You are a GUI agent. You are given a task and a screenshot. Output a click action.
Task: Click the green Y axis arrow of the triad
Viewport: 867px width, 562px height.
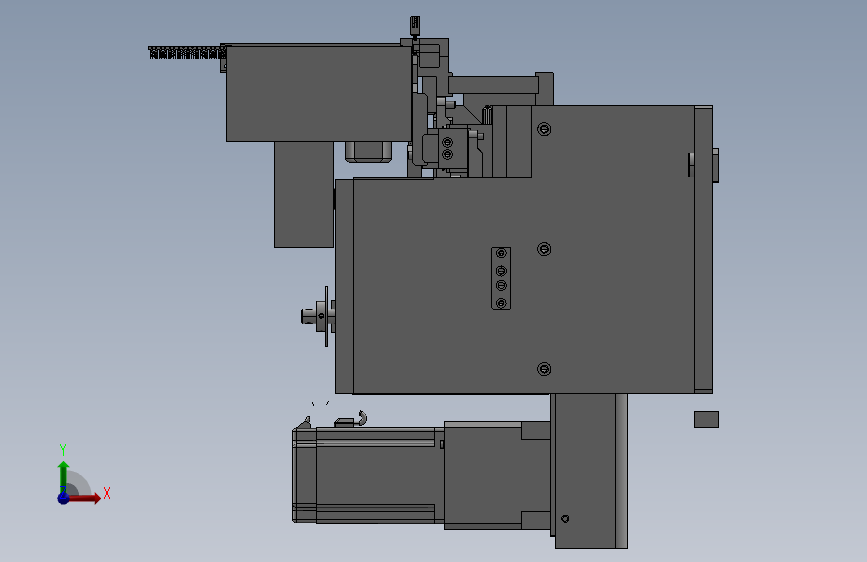tap(64, 476)
